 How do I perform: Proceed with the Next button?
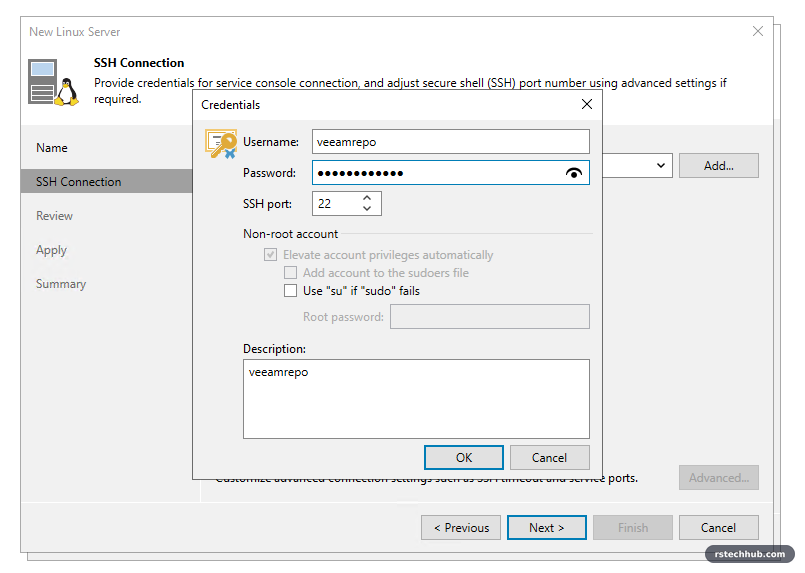coord(547,528)
